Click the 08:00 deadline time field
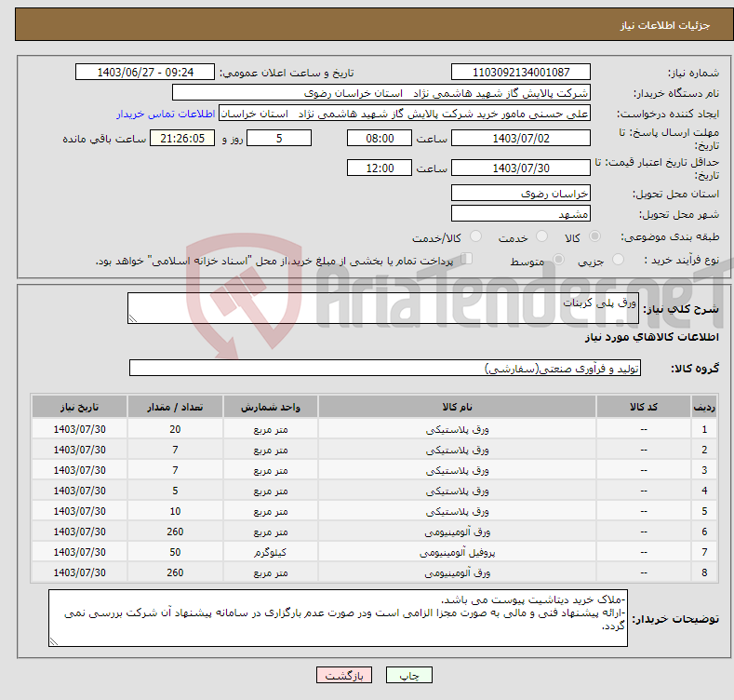734x700 pixels. (x=380, y=138)
